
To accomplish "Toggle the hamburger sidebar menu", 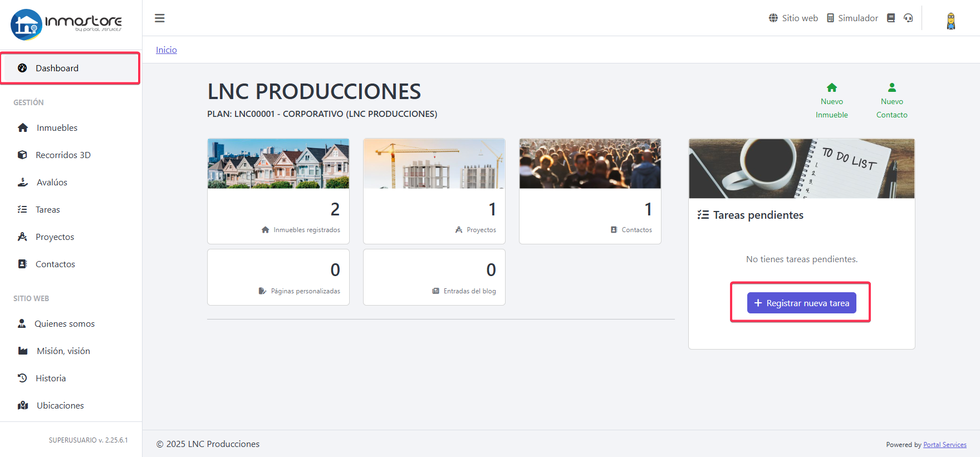I will 160,18.
